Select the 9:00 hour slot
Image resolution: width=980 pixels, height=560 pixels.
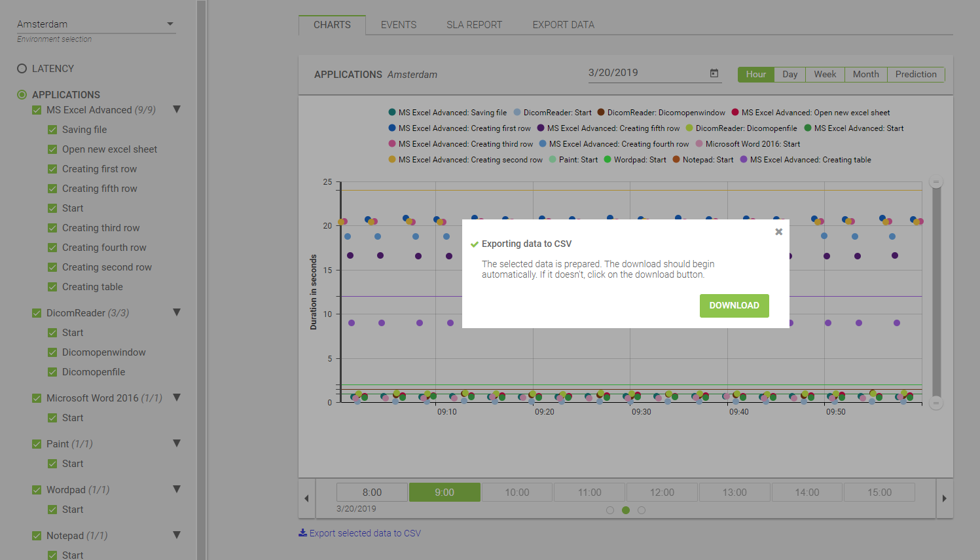(445, 493)
